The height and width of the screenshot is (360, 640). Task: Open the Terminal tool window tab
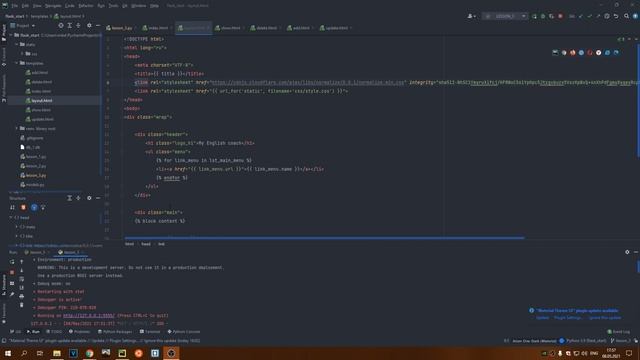pos(150,331)
